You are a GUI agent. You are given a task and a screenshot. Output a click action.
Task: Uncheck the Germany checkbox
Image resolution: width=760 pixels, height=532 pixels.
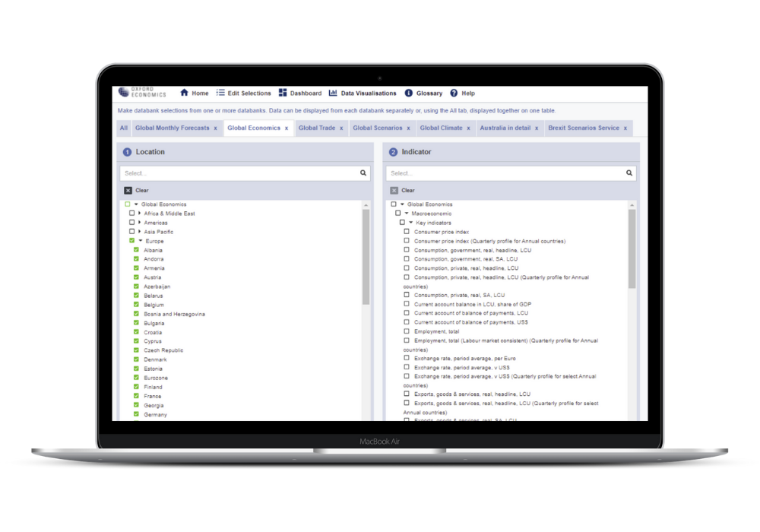click(x=136, y=414)
